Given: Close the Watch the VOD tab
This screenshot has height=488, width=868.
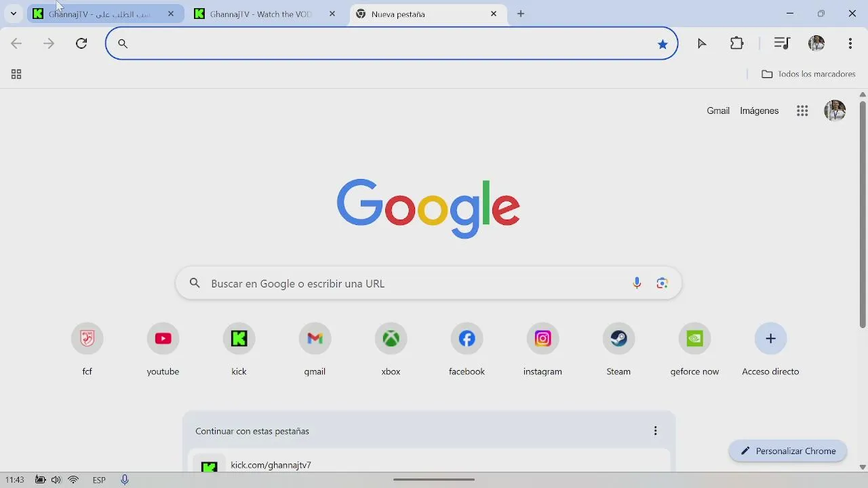Looking at the screenshot, I should (332, 14).
